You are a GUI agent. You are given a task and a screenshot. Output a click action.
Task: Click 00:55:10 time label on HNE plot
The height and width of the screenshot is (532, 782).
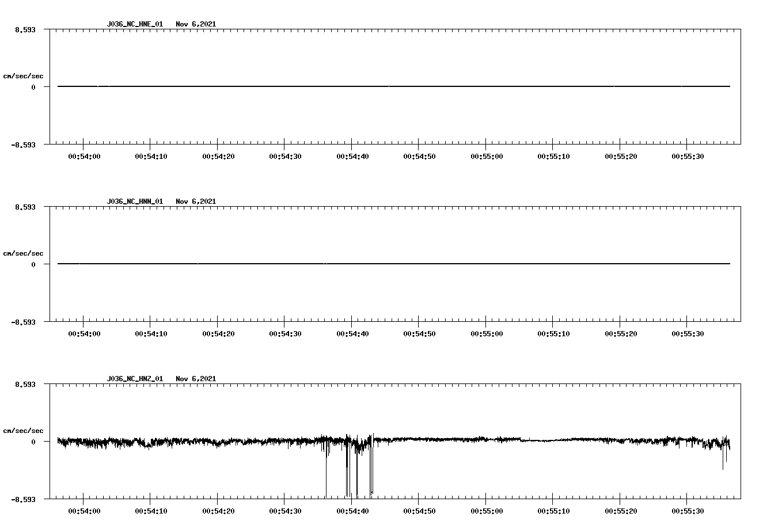(x=553, y=157)
